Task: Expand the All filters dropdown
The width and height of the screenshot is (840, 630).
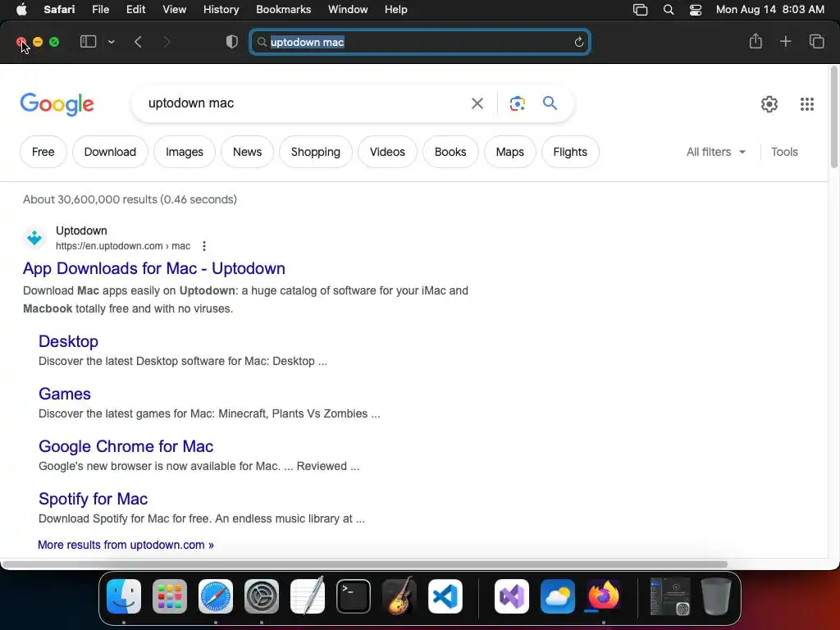Action: 715,152
